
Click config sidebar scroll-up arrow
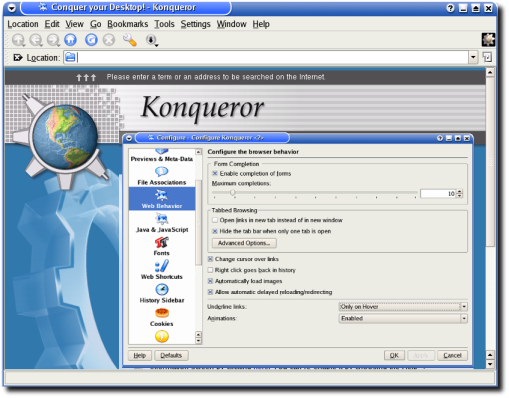(198, 152)
